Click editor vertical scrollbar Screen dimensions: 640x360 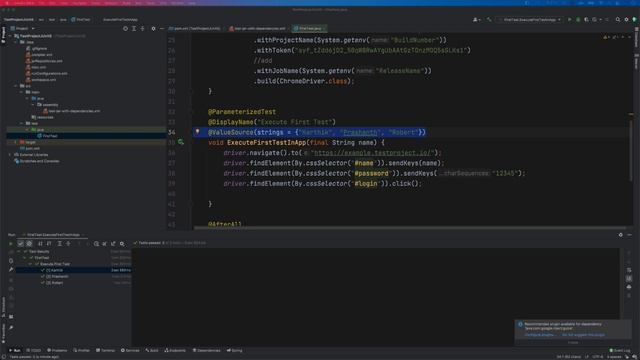click(x=631, y=151)
